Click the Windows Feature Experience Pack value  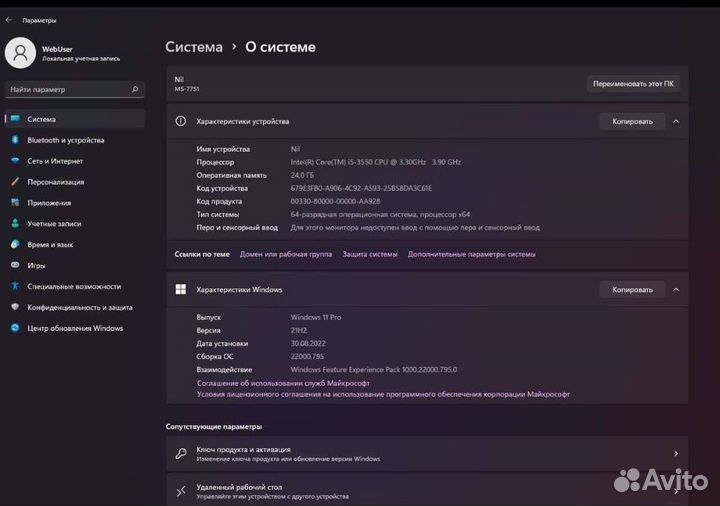coord(374,370)
